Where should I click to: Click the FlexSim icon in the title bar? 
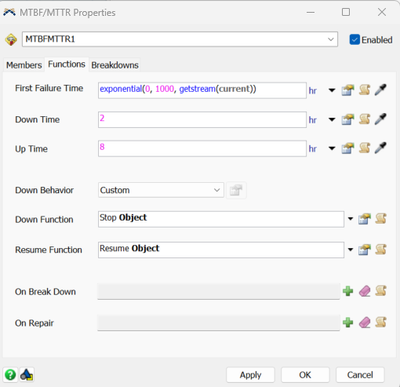(9, 12)
